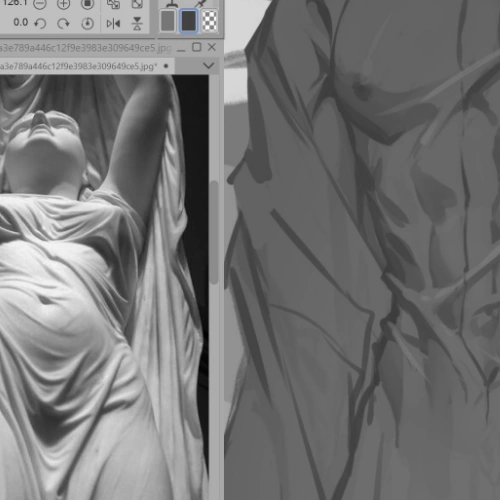
Task: Flip the view horizontally
Action: tap(113, 24)
